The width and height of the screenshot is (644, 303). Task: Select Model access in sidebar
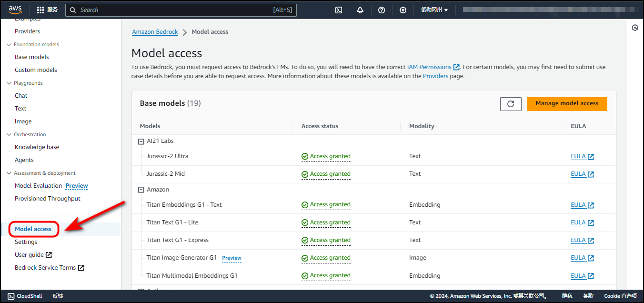33,229
